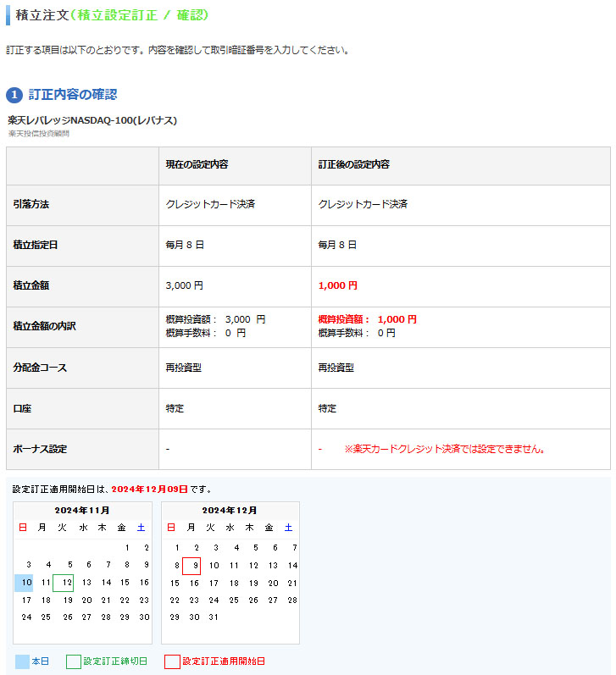Screen dimensions: 616x675
Task: Click the 2024年12月 calendar header
Action: coord(230,511)
